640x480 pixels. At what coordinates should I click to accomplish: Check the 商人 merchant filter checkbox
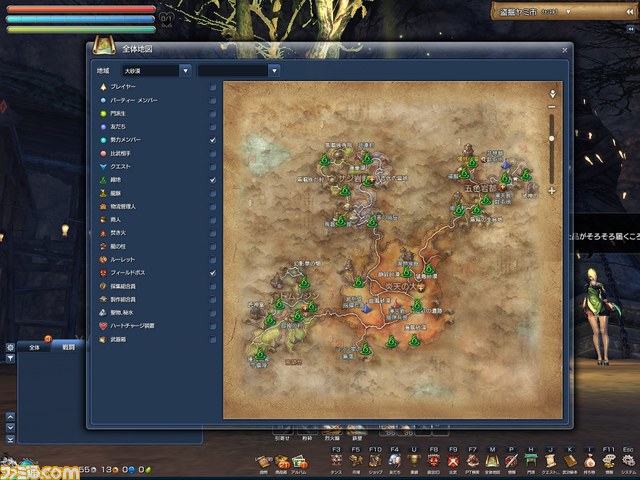tap(213, 220)
